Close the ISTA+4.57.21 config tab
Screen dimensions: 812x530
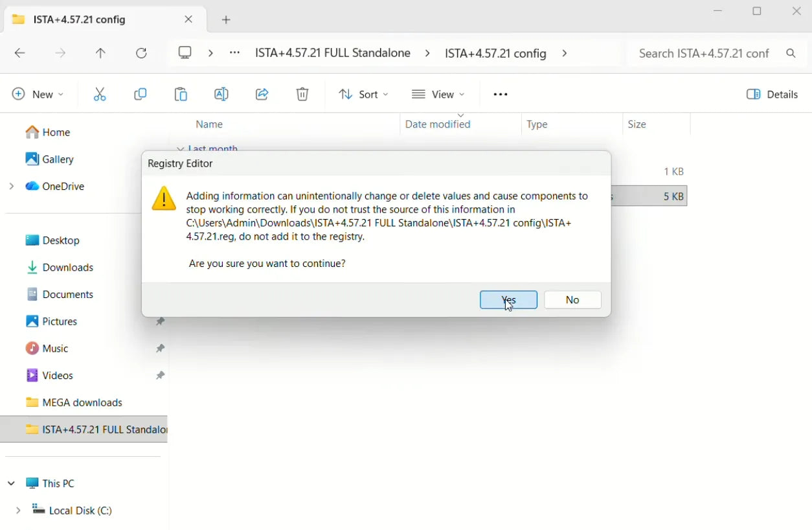tap(188, 19)
